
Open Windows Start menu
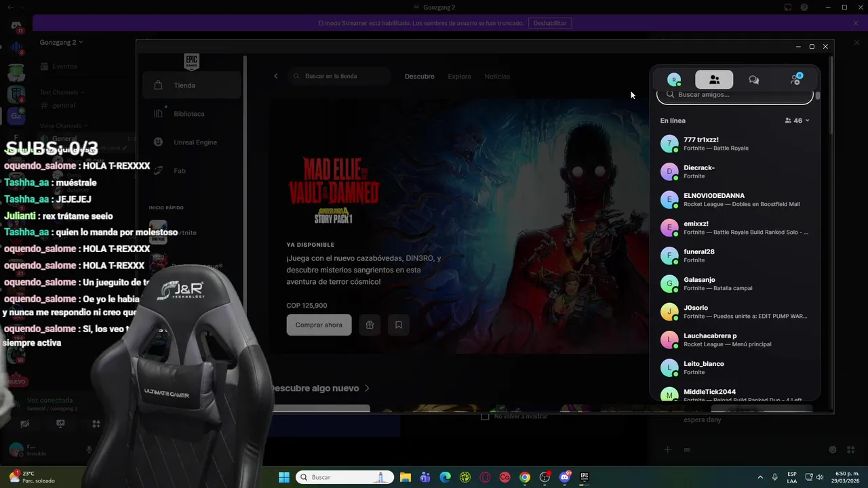click(x=284, y=477)
